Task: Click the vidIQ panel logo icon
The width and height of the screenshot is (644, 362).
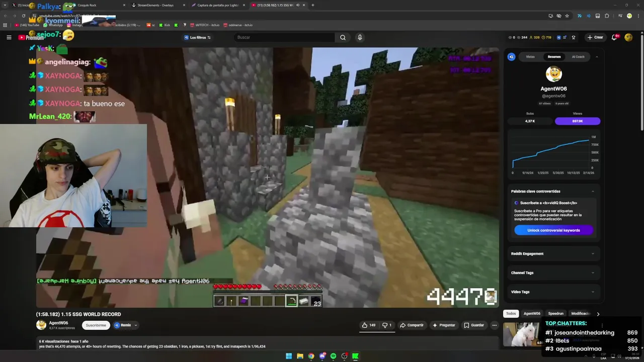Action: coord(512,57)
